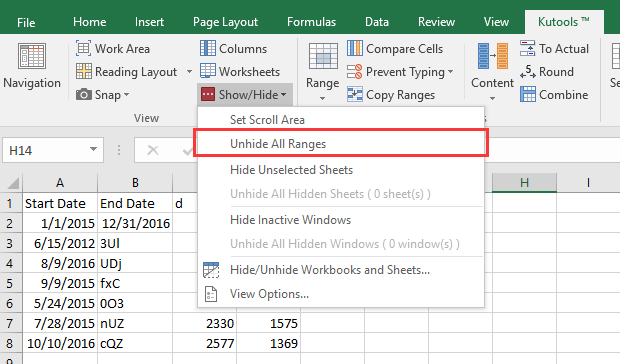Open the File tab
This screenshot has width=620, height=364.
point(26,23)
